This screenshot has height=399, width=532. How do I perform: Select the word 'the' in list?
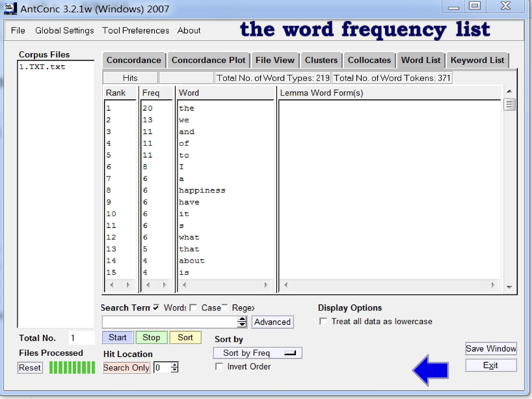tap(187, 108)
